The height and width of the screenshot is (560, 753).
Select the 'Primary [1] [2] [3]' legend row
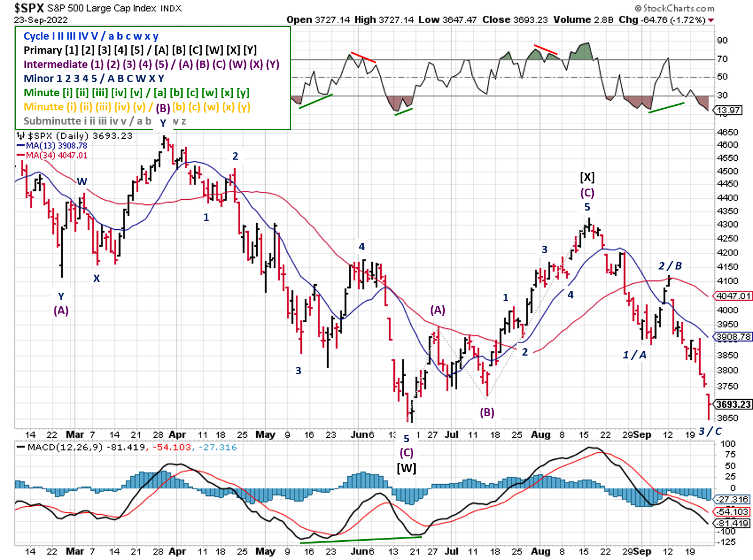pos(140,50)
